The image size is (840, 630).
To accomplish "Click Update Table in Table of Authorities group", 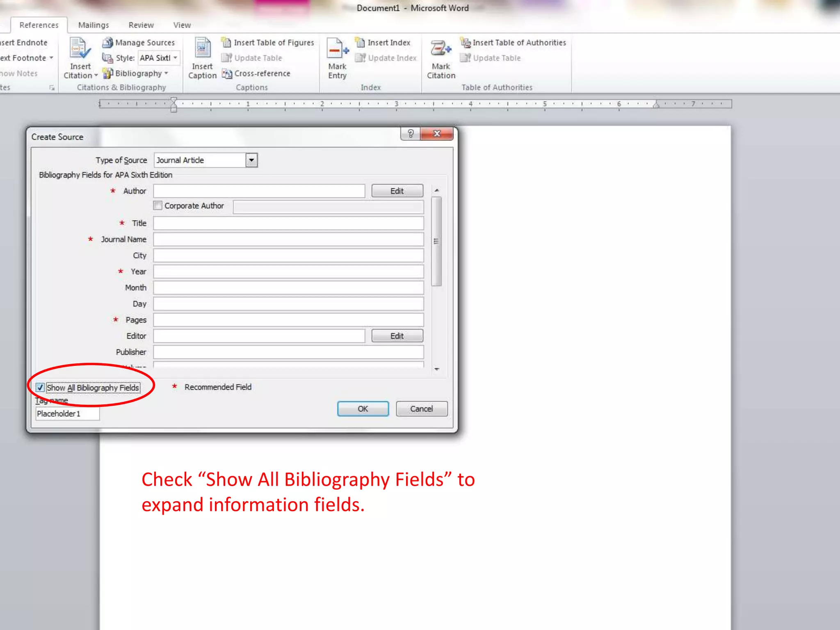I will pos(490,58).
